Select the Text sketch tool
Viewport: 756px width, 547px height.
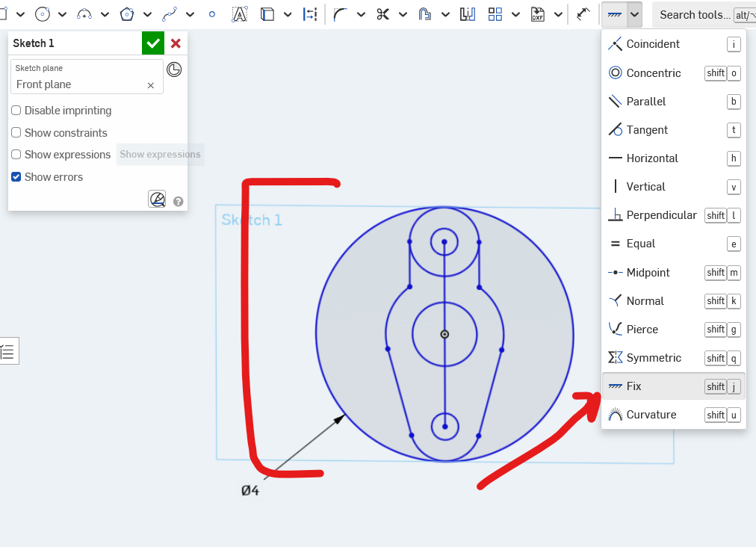[x=240, y=14]
